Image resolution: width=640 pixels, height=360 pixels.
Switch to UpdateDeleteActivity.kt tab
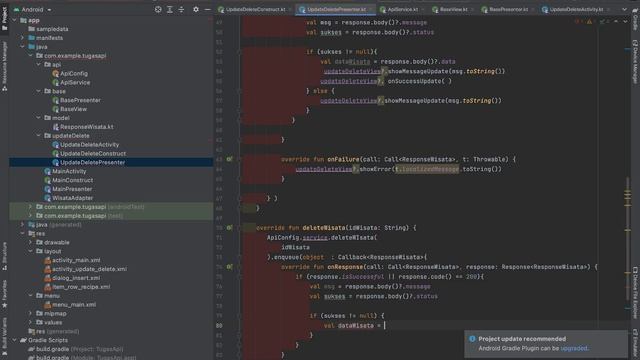pyautogui.click(x=576, y=9)
